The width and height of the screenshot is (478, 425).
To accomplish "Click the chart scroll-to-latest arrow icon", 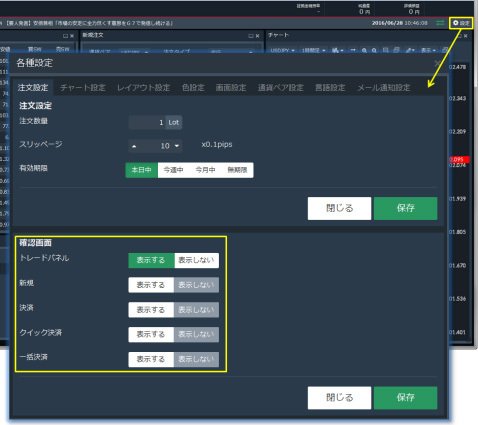I will coord(353,50).
